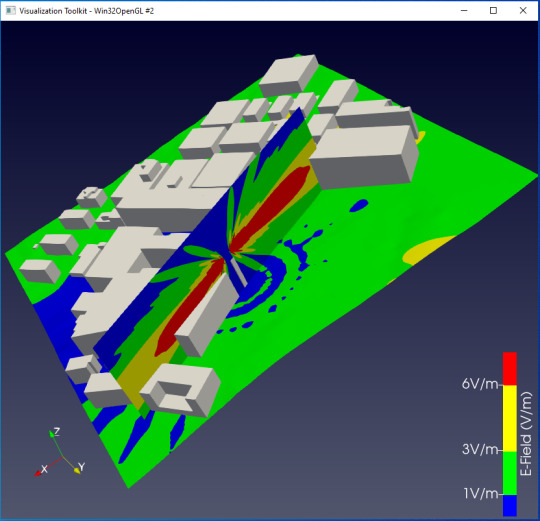Click the yellow segment of the color bar
The width and height of the screenshot is (540, 521).
510,418
